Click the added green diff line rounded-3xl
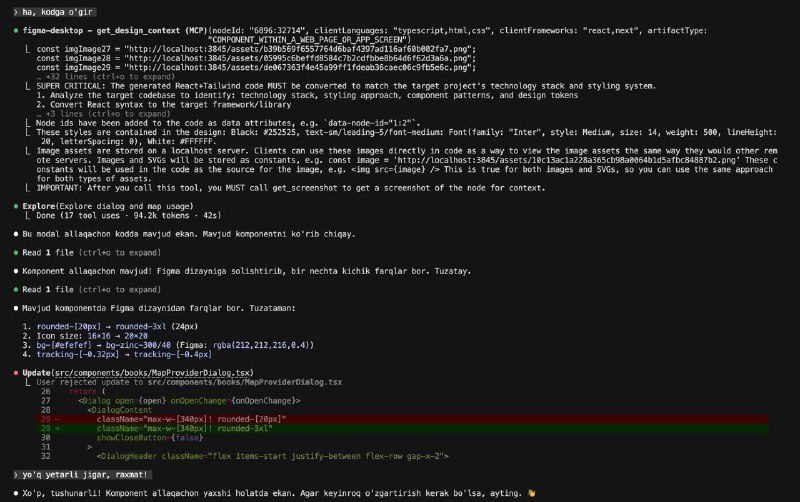The image size is (800, 502). coord(403,429)
